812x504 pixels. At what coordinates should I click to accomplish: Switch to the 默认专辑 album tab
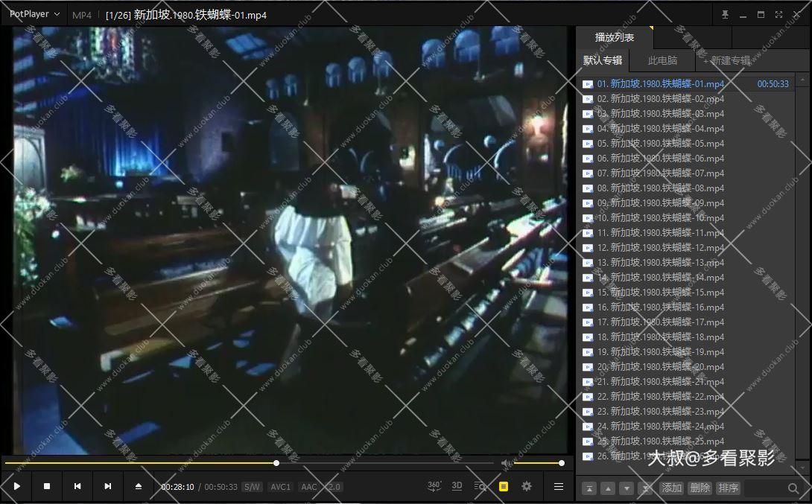pos(603,60)
